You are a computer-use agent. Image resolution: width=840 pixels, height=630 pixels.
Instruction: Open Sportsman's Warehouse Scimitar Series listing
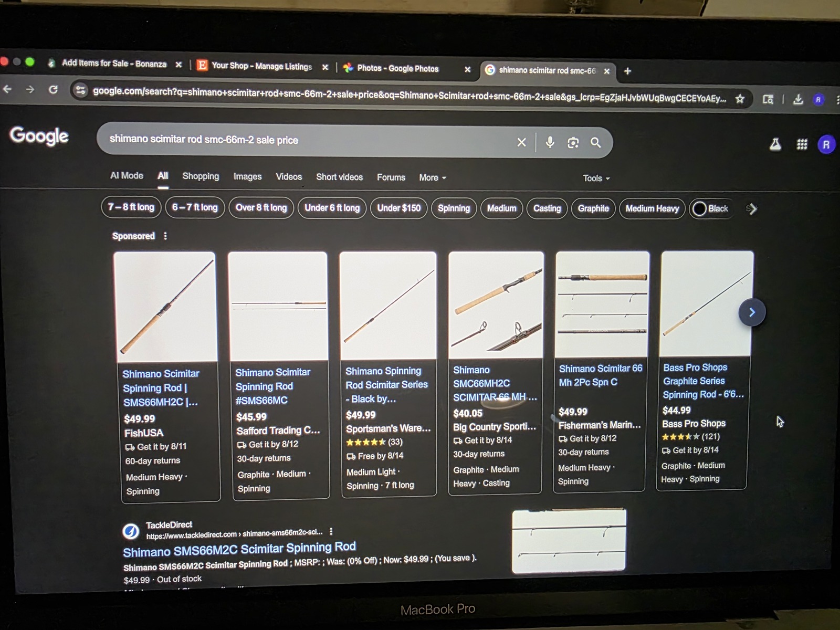pos(386,385)
